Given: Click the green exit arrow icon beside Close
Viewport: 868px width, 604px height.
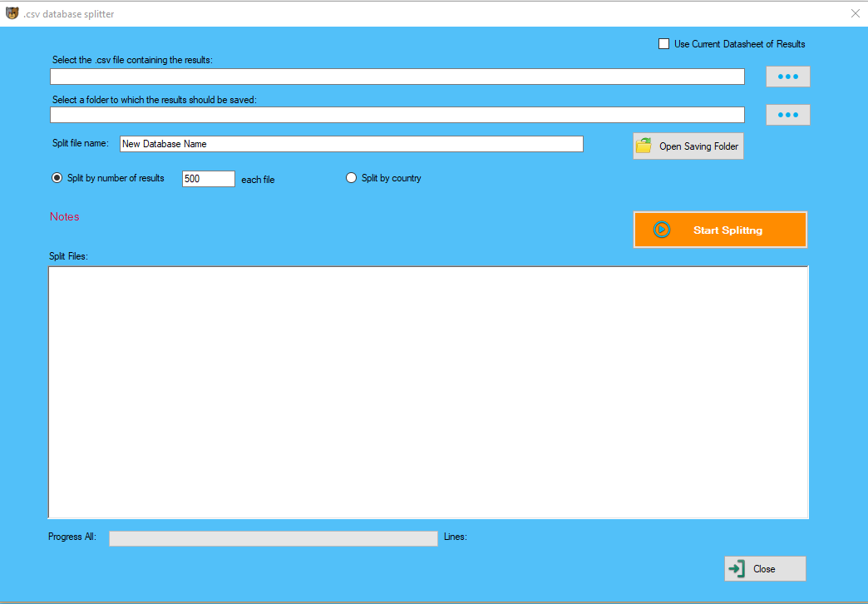Looking at the screenshot, I should [x=737, y=569].
